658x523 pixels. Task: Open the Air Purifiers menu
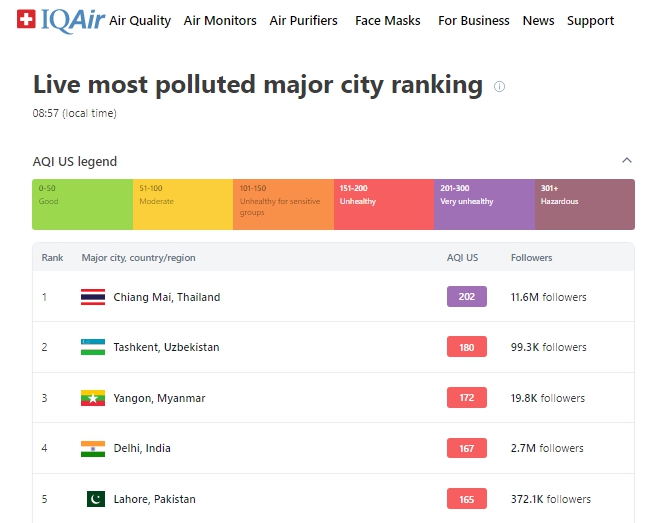point(303,20)
